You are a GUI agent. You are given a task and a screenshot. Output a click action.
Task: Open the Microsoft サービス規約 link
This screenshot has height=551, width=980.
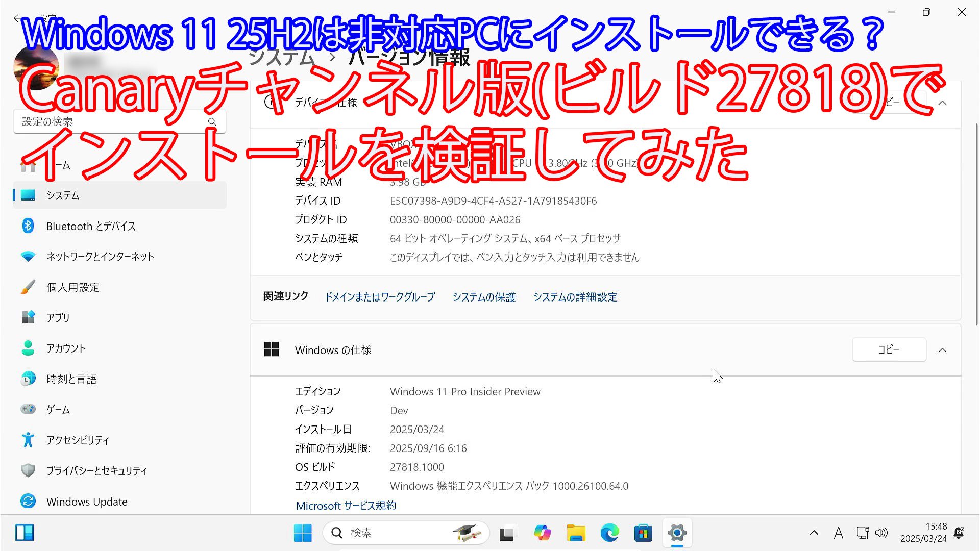[346, 506]
